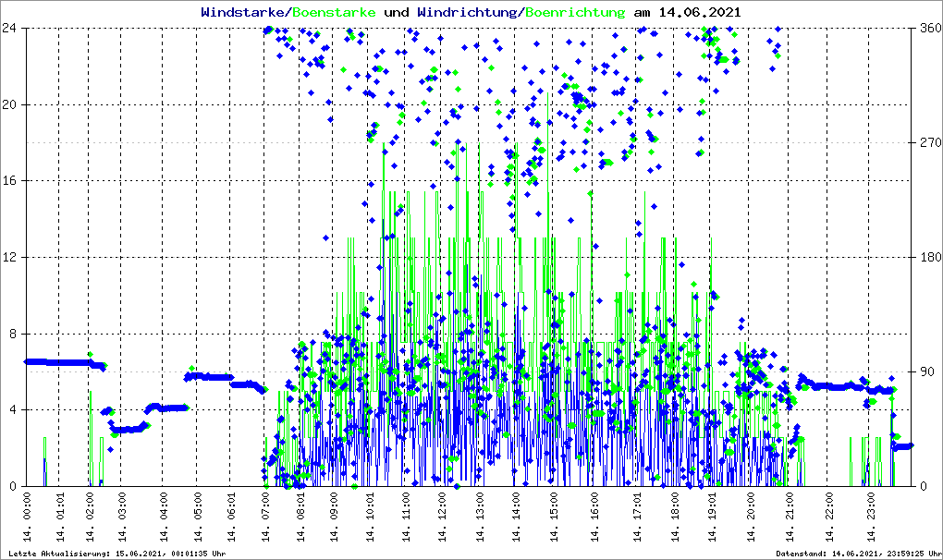
Task: Click the time label '14. 03:00'
Action: pos(121,517)
